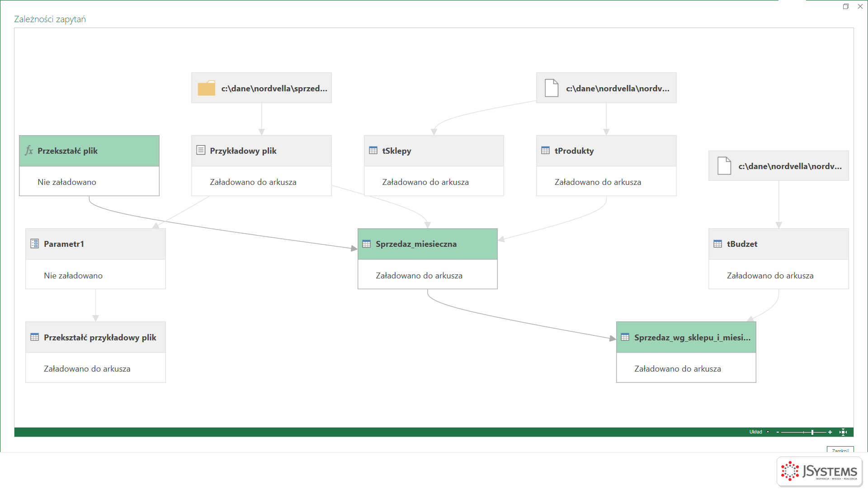Viewport: 868px width, 490px height.
Task: Click table icon of Przekształć przykładowy plik
Action: pyautogui.click(x=34, y=337)
